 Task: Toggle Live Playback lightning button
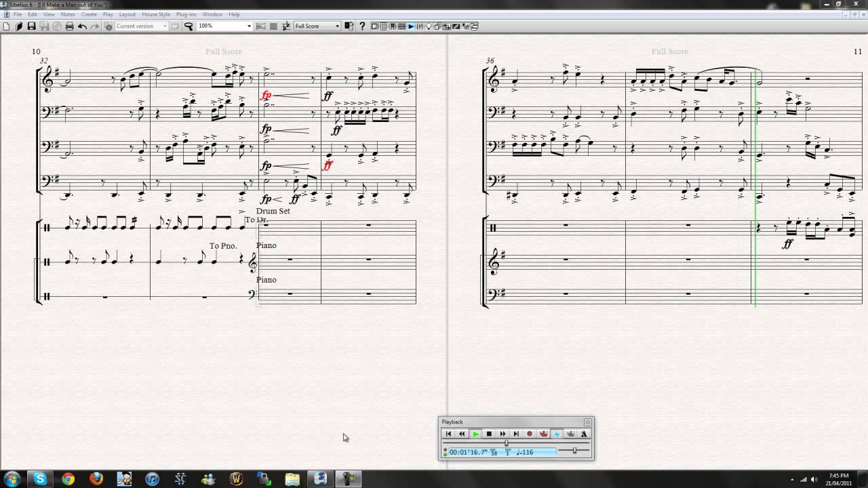pyautogui.click(x=557, y=434)
